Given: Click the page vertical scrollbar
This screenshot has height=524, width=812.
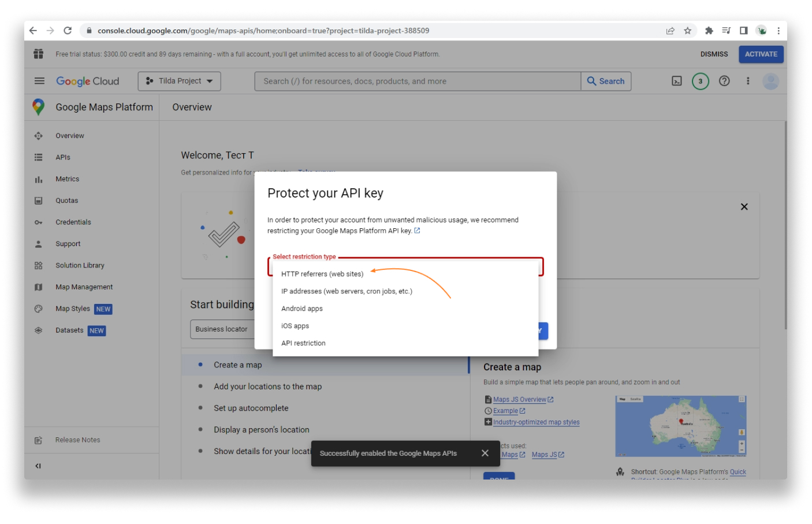Looking at the screenshot, I should click(785, 225).
